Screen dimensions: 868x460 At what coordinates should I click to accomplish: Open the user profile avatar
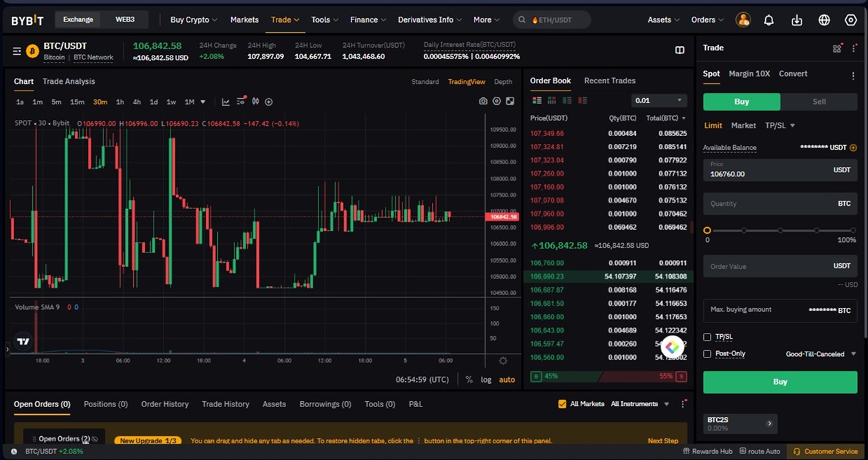tap(743, 20)
